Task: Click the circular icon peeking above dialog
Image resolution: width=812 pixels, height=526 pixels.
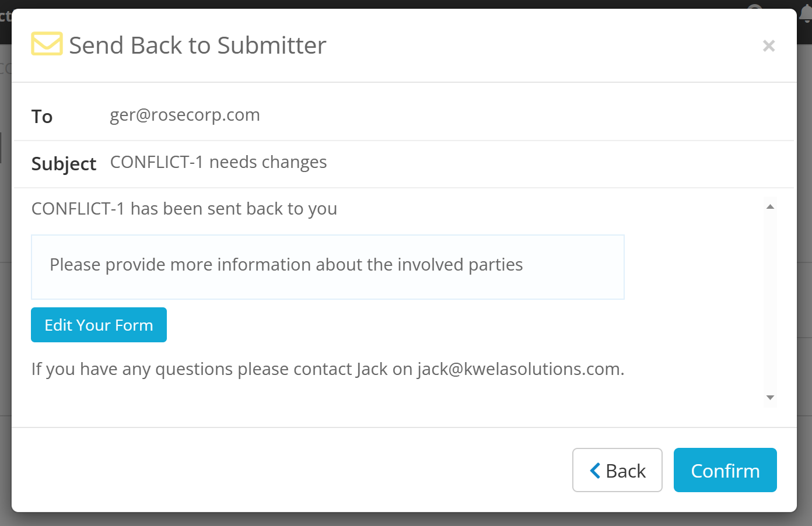Action: [x=755, y=7]
